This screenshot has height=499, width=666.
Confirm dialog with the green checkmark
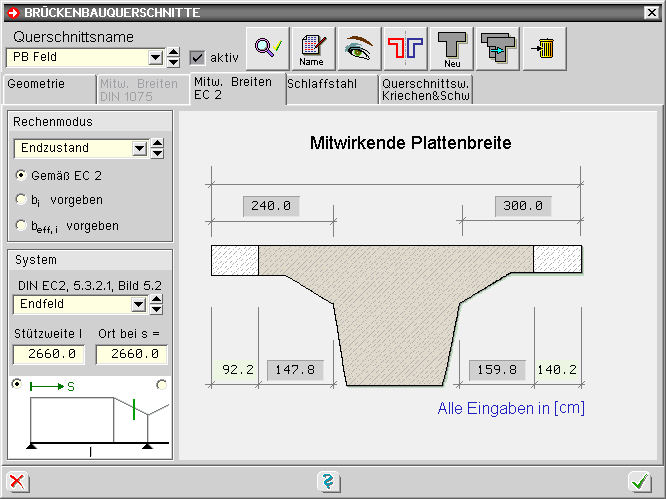tap(640, 482)
